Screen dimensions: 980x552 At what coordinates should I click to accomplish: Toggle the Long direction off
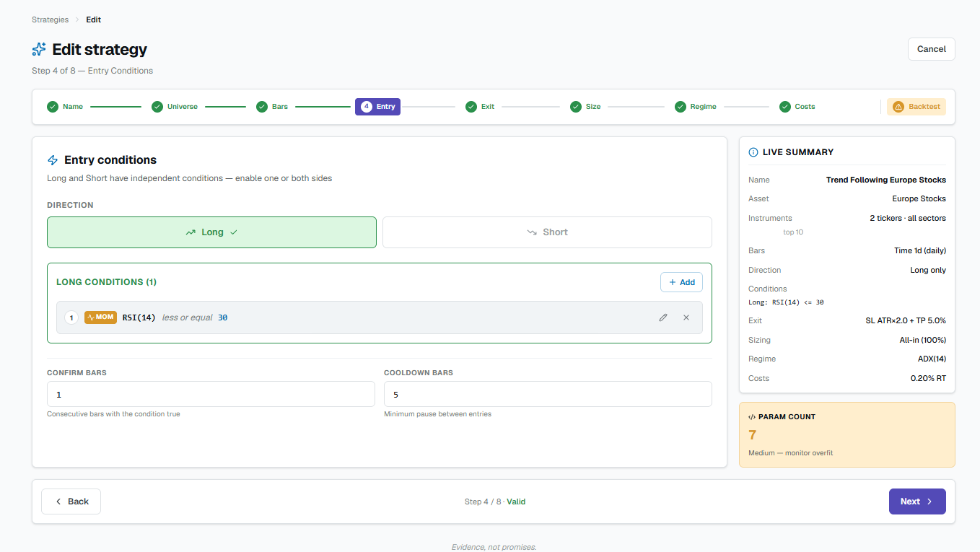pos(211,232)
